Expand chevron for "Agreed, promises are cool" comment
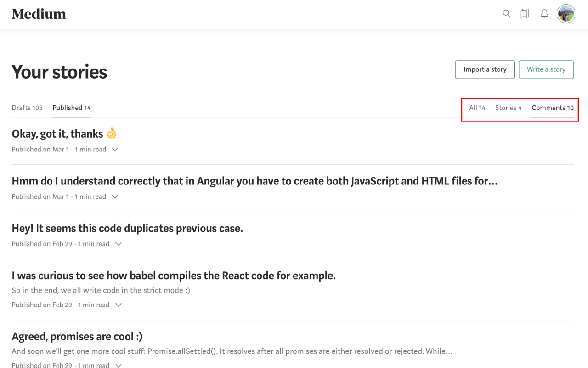 pyautogui.click(x=119, y=365)
